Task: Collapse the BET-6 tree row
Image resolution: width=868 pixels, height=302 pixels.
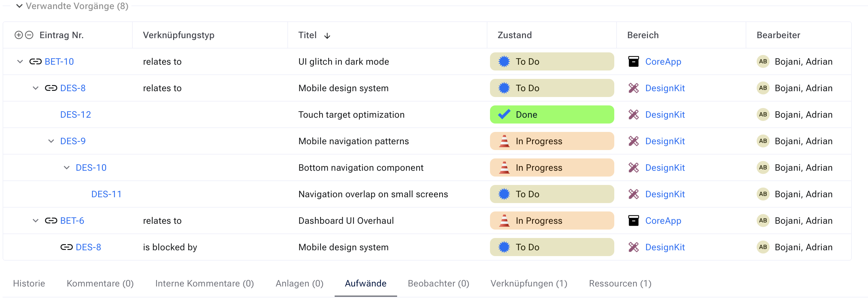Action: (36, 221)
